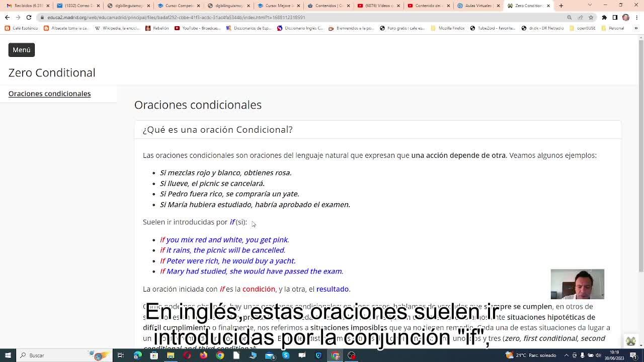Show hidden system tray icons
Screen dimensions: 644x362
click(x=567, y=355)
